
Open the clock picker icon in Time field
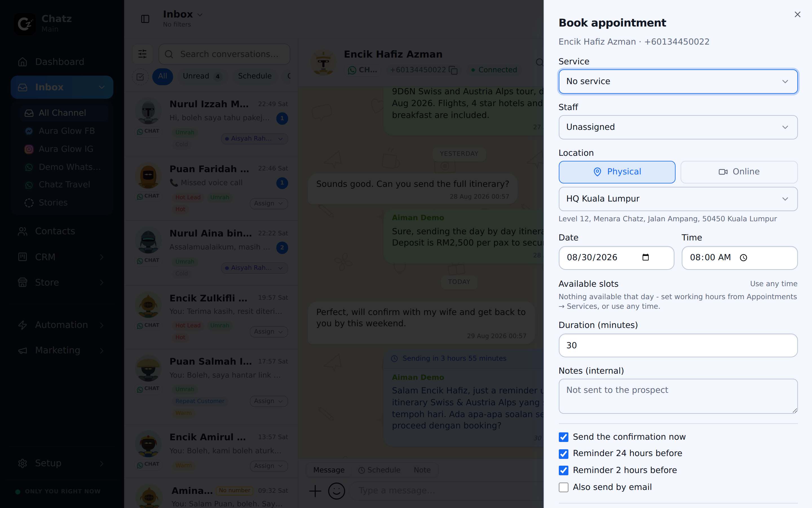pyautogui.click(x=743, y=258)
